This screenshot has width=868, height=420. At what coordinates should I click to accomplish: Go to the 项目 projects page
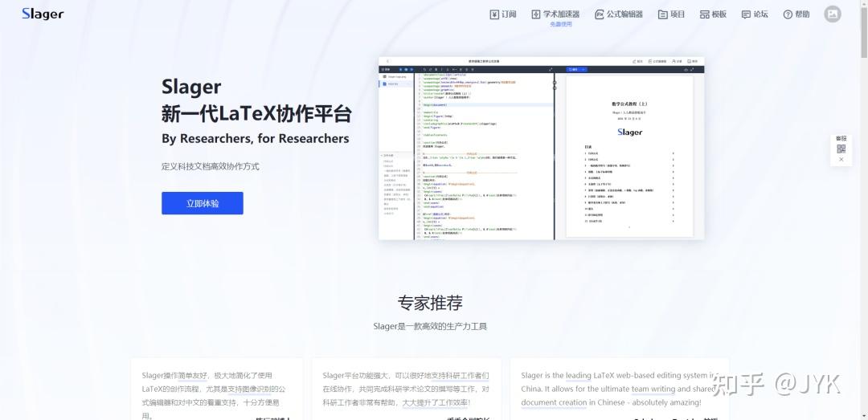(671, 14)
